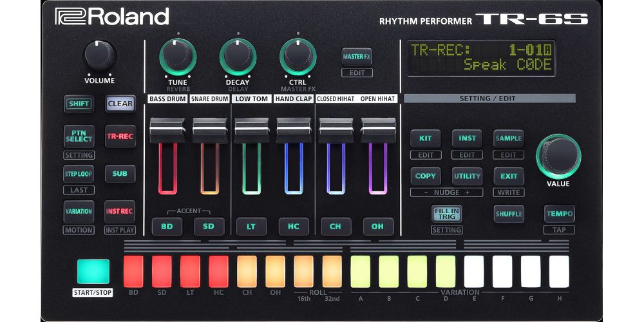
Task: Click the VOLUME knob
Action: point(100,56)
